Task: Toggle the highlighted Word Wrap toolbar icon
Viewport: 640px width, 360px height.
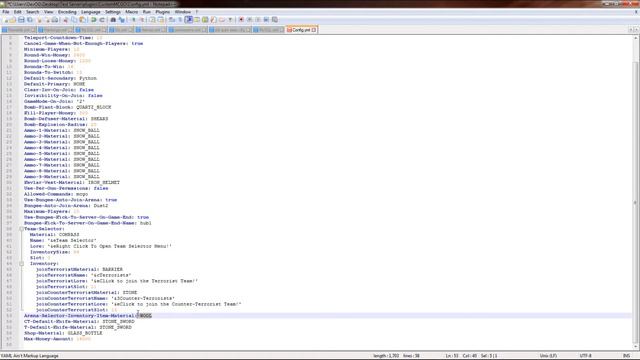Action: (x=189, y=20)
